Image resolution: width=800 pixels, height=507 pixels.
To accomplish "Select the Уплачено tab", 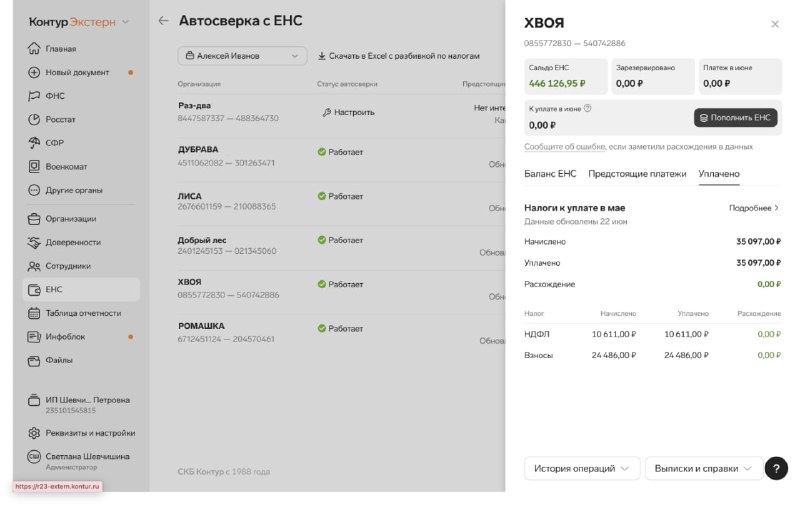I will click(719, 174).
